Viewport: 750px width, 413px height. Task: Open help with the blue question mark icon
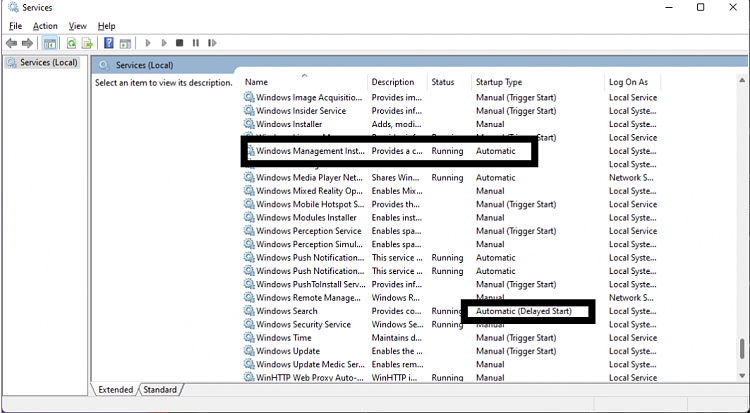tap(109, 43)
